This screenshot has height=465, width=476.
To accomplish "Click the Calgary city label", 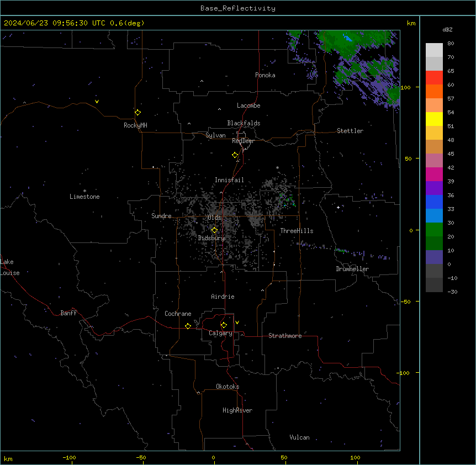I will click(220, 333).
